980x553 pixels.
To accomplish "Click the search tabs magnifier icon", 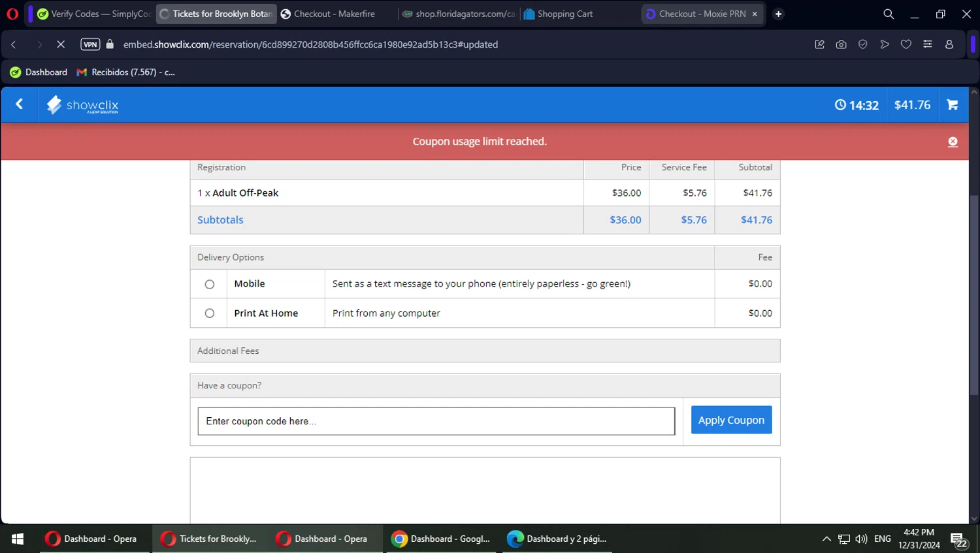I will [x=889, y=14].
